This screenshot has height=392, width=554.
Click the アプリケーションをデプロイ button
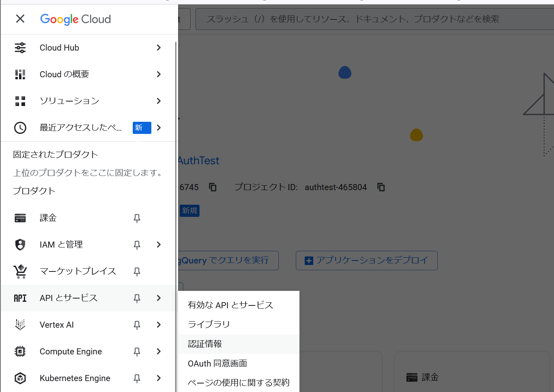(367, 261)
